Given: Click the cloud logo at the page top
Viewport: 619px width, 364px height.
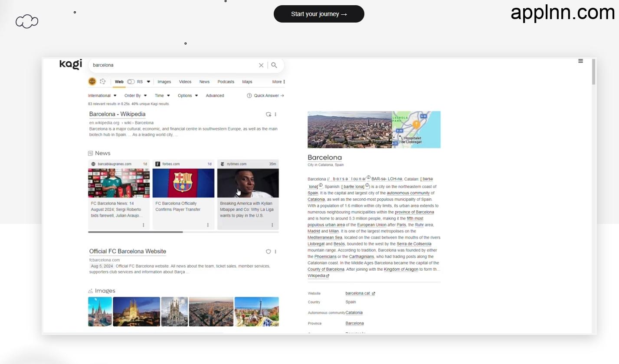Looking at the screenshot, I should (x=27, y=21).
